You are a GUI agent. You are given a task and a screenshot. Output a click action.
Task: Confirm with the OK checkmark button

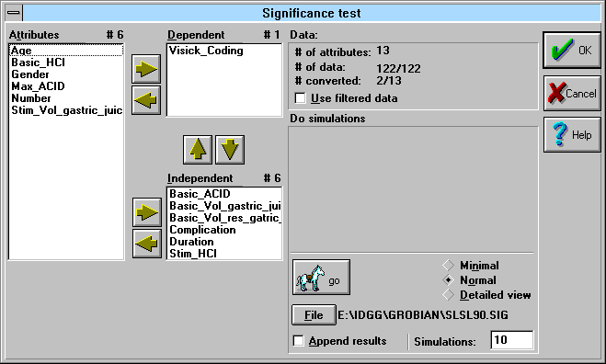572,51
